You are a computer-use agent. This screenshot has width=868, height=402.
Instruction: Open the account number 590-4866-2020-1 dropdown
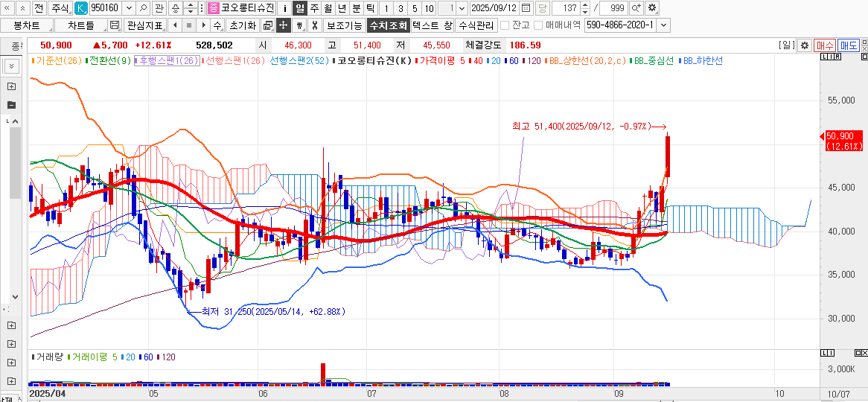tap(663, 25)
